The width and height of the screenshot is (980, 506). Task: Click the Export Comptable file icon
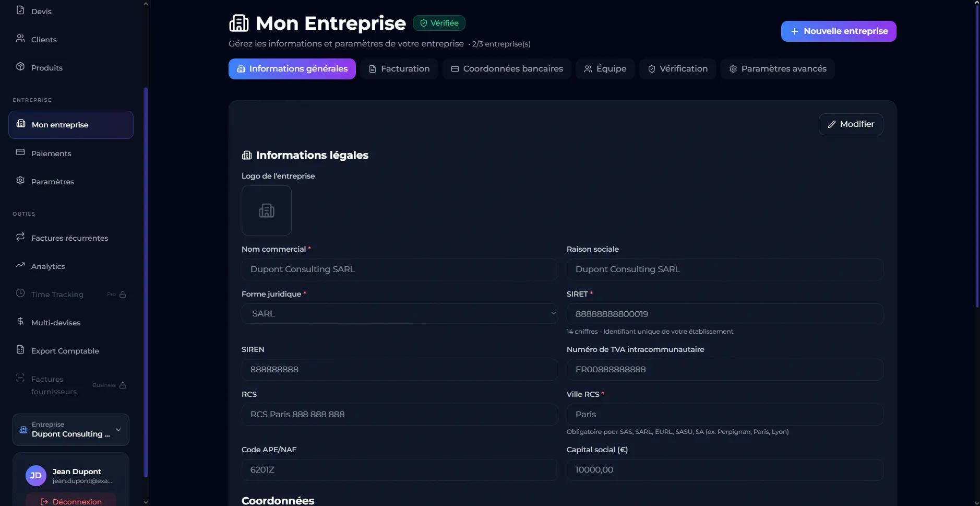20,350
